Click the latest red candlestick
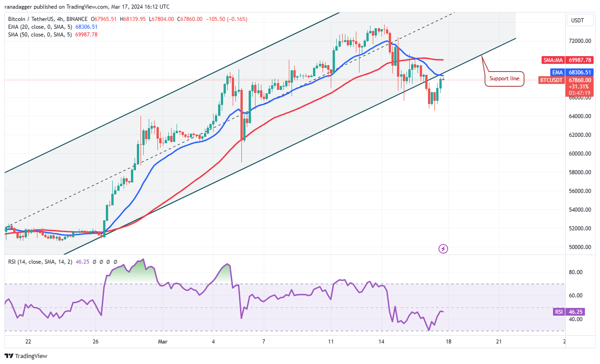 coord(443,79)
